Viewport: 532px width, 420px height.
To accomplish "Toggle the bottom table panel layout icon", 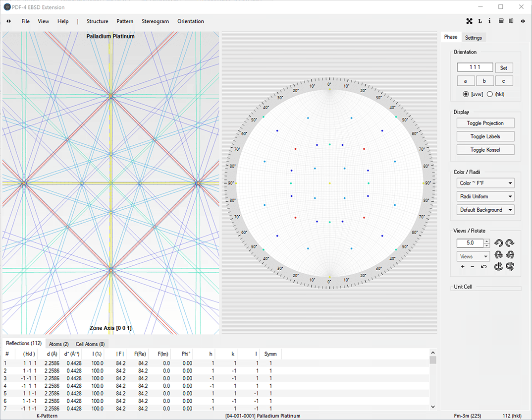I will (501, 21).
